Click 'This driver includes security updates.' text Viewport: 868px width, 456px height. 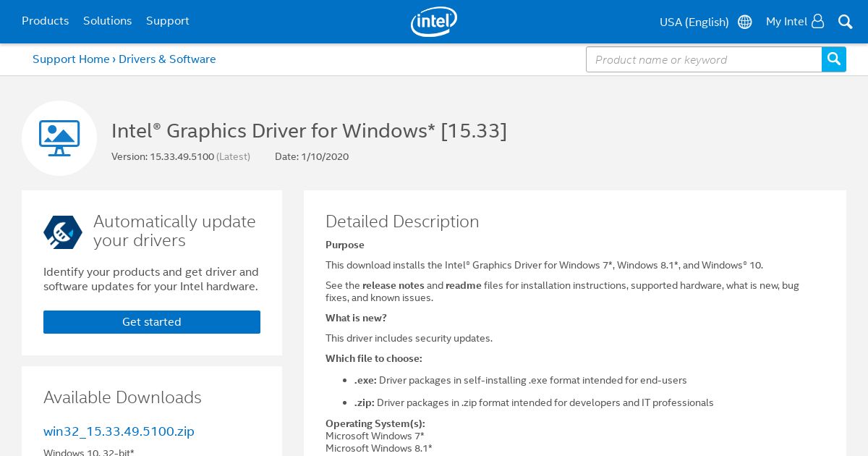pos(409,338)
